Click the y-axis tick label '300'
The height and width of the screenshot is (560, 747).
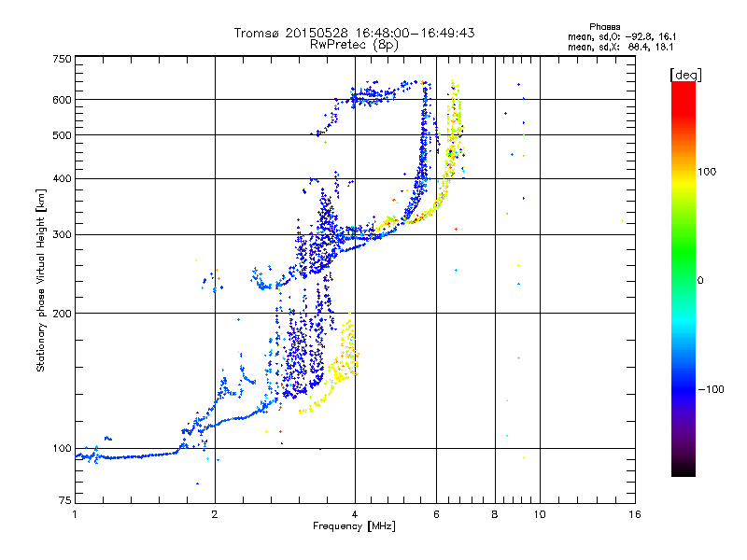point(62,235)
